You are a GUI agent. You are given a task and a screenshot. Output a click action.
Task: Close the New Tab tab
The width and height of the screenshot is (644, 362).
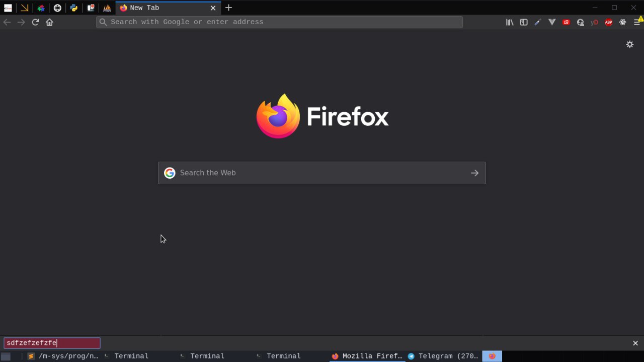(213, 8)
